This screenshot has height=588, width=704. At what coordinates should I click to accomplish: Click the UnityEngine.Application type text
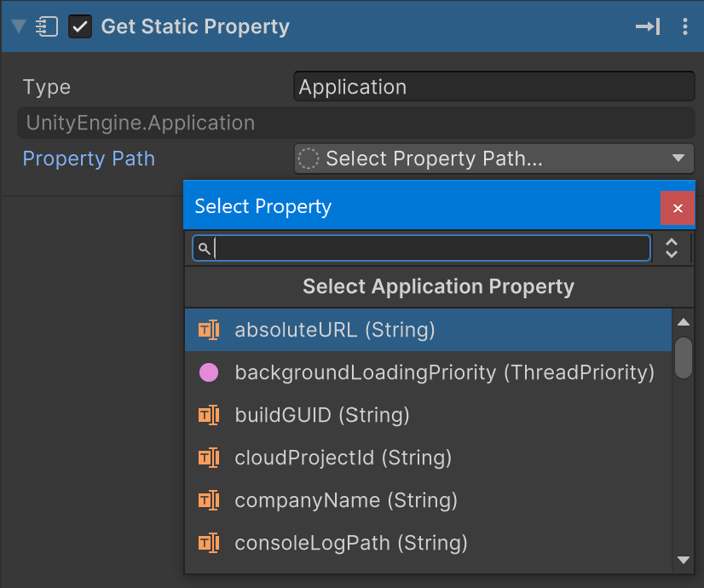(141, 123)
